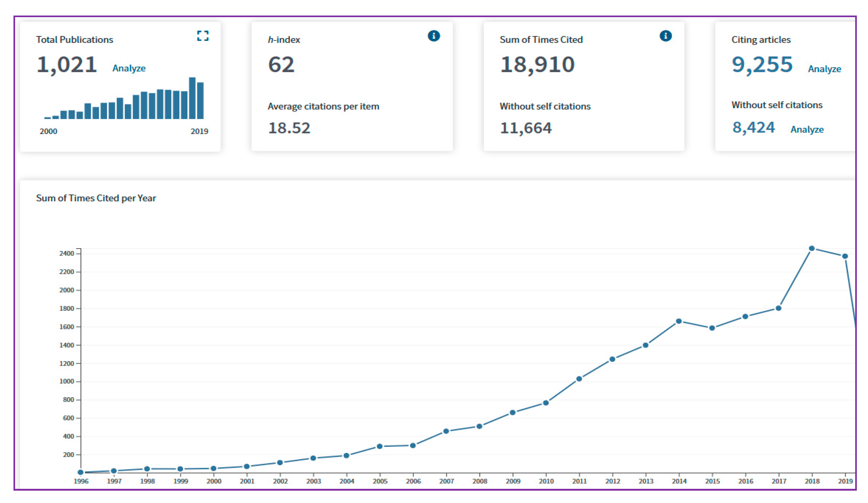The width and height of the screenshot is (868, 503).
Task: Click the 2017 data point on chart
Action: (779, 308)
